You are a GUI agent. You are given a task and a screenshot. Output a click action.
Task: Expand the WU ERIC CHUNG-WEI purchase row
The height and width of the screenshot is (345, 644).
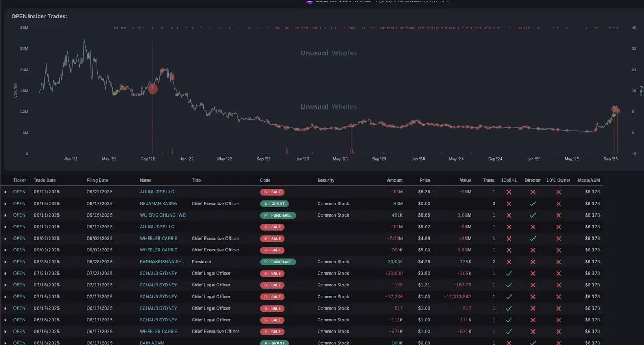coord(6,215)
